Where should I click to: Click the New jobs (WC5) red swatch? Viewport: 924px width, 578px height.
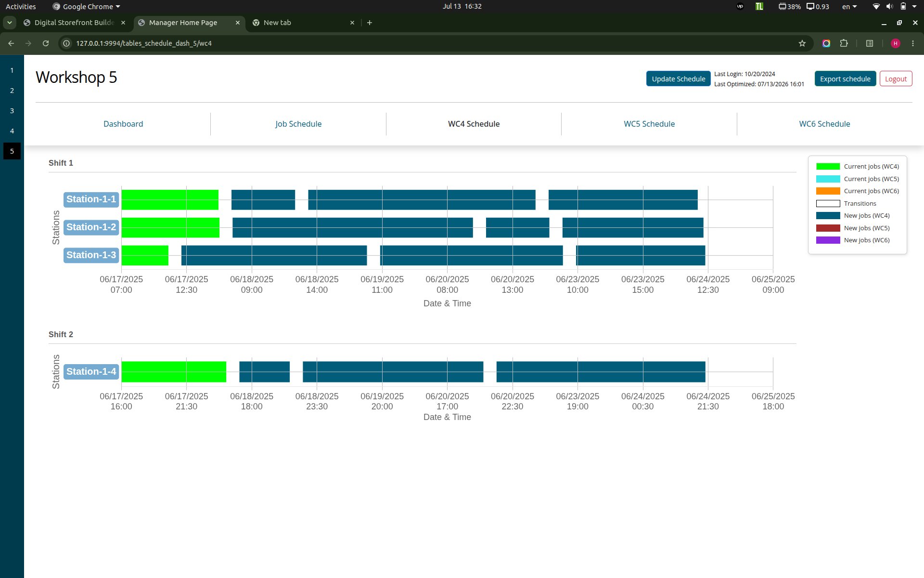[828, 228]
